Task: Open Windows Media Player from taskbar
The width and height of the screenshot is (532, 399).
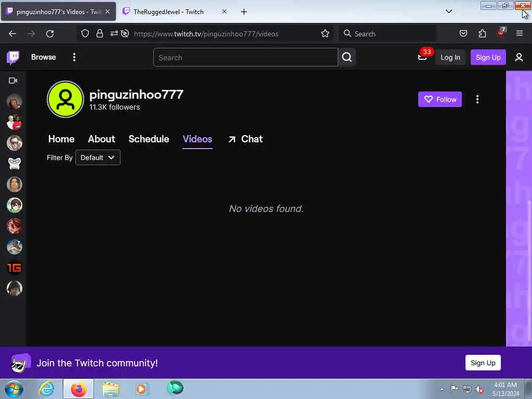Action: [x=142, y=389]
